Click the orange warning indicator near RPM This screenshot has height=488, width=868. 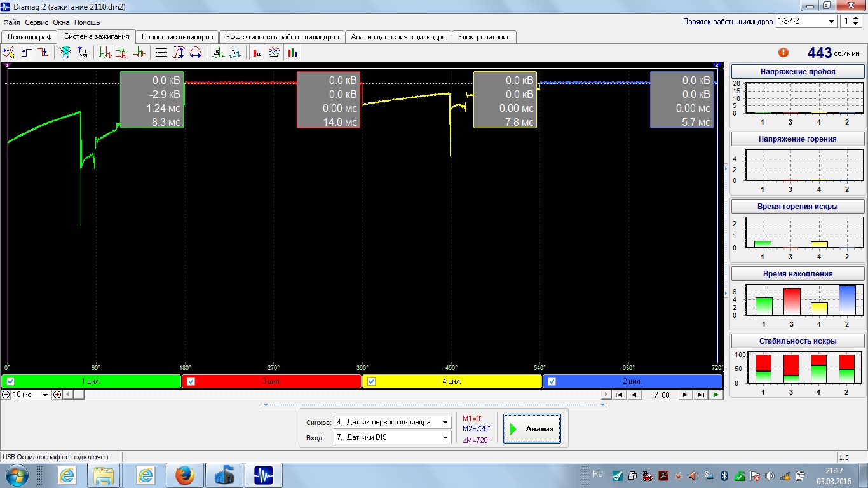(x=783, y=53)
